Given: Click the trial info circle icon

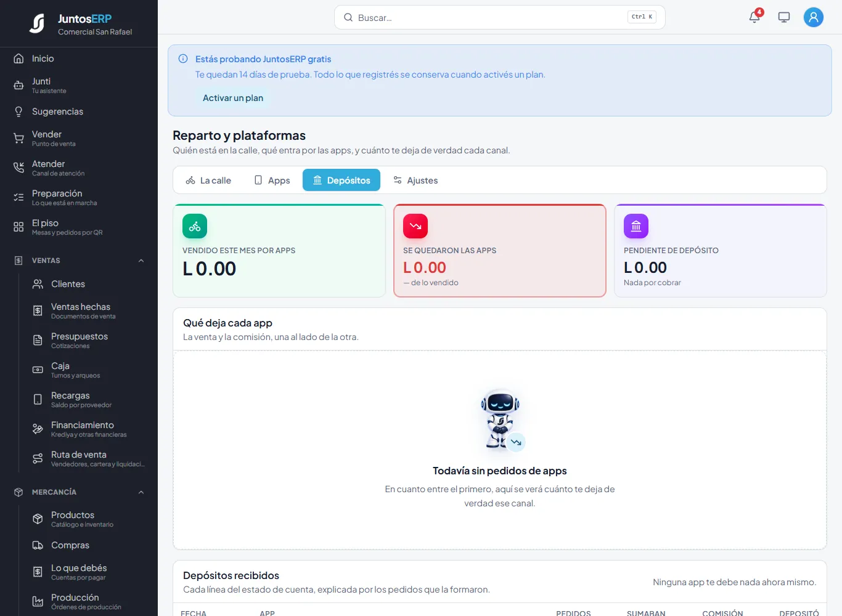Looking at the screenshot, I should pyautogui.click(x=183, y=59).
